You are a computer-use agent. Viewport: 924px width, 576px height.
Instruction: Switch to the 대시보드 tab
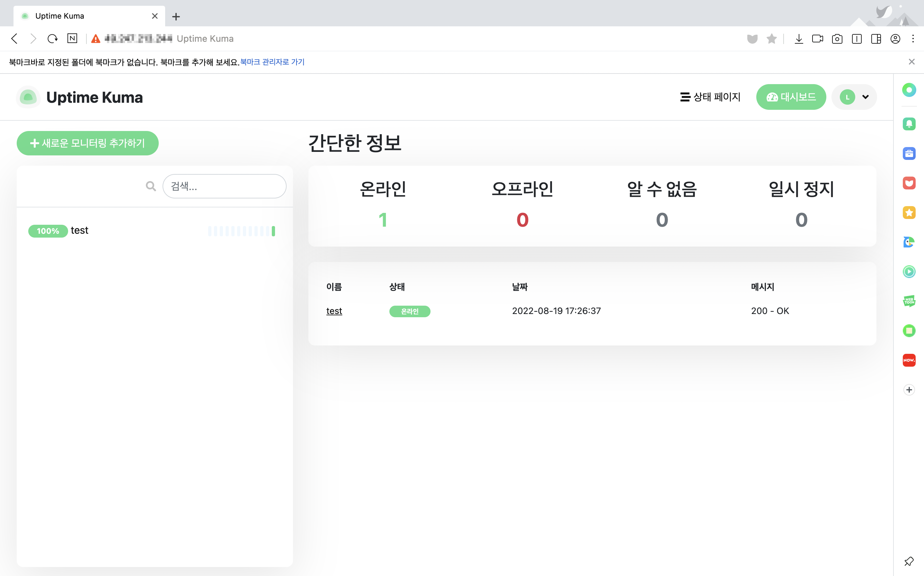791,97
